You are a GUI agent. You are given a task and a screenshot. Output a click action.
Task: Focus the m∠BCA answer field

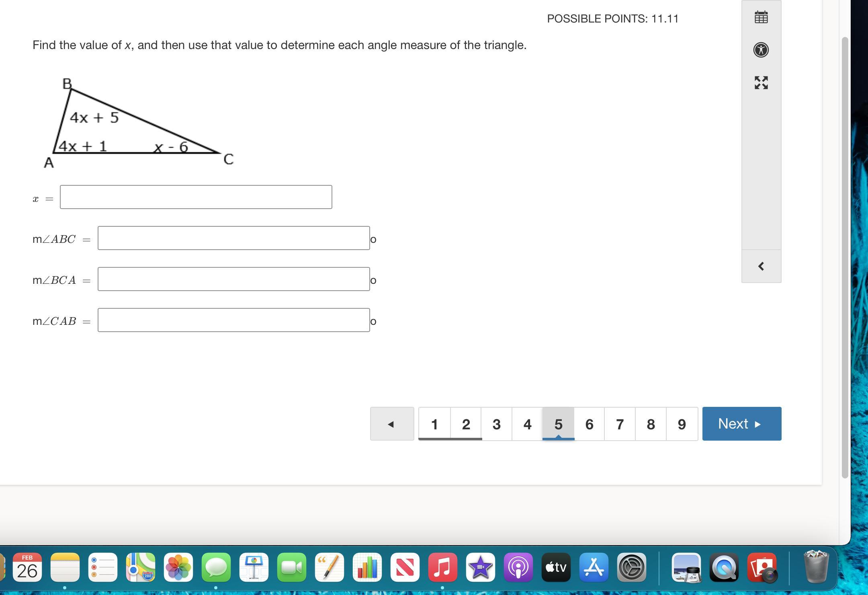[233, 279]
